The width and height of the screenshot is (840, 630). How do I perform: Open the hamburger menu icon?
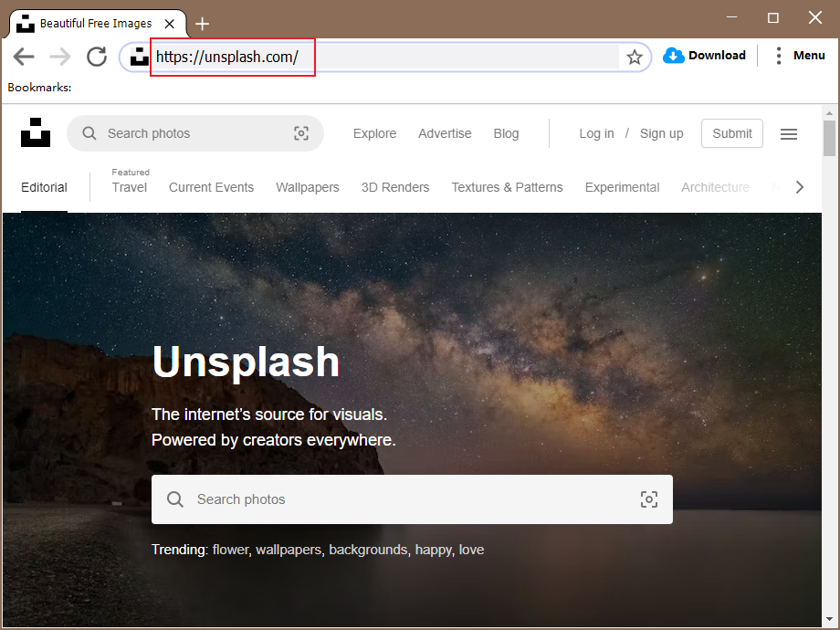pos(789,134)
